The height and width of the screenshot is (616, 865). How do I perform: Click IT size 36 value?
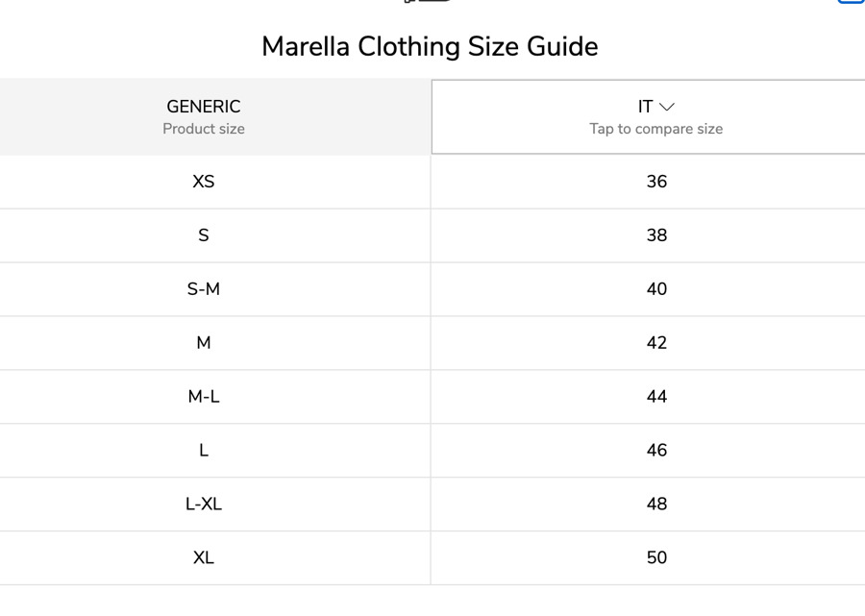pyautogui.click(x=656, y=182)
